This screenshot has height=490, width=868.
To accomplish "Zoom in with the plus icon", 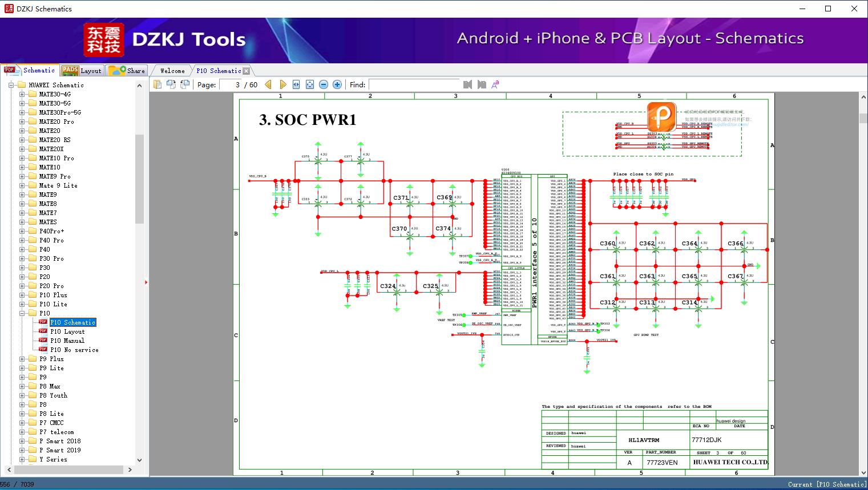I will (337, 84).
